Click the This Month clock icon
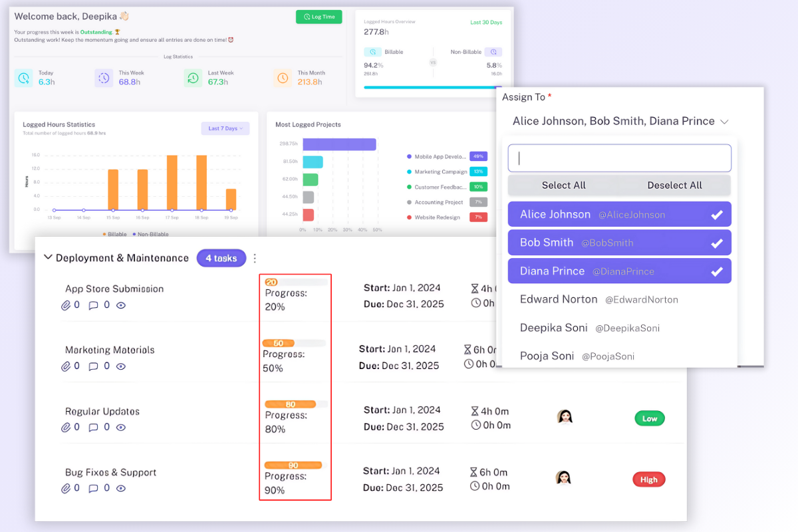This screenshot has height=532, width=798. click(283, 78)
